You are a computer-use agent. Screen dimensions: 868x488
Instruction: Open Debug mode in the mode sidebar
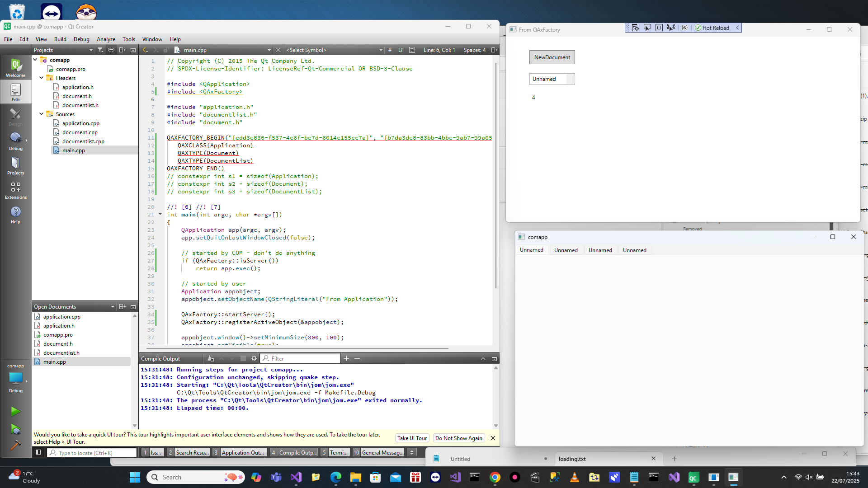click(16, 141)
